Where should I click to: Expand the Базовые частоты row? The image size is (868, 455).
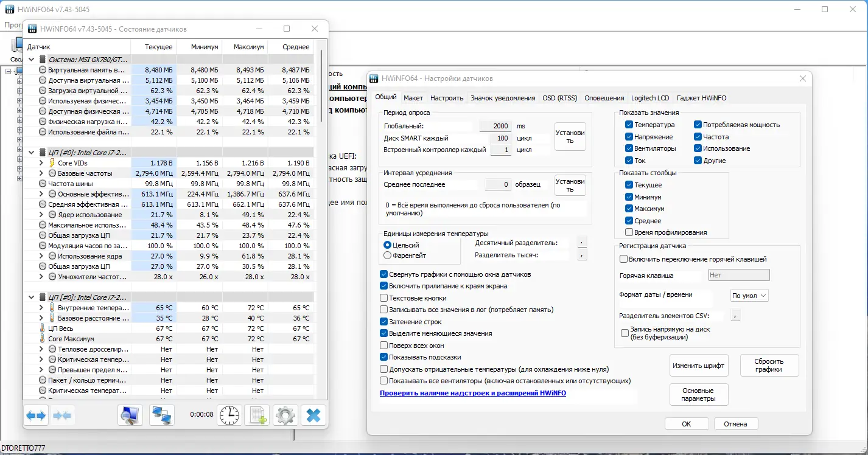(x=41, y=173)
